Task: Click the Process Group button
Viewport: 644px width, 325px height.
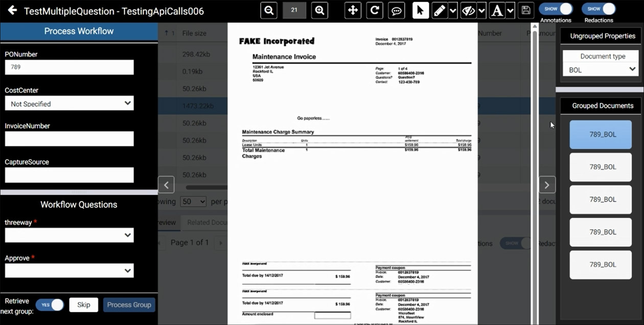Action: (129, 305)
